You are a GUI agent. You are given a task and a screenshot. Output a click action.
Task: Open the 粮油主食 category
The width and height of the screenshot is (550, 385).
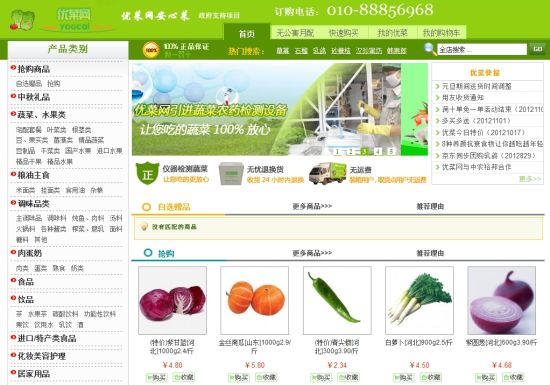(x=34, y=175)
